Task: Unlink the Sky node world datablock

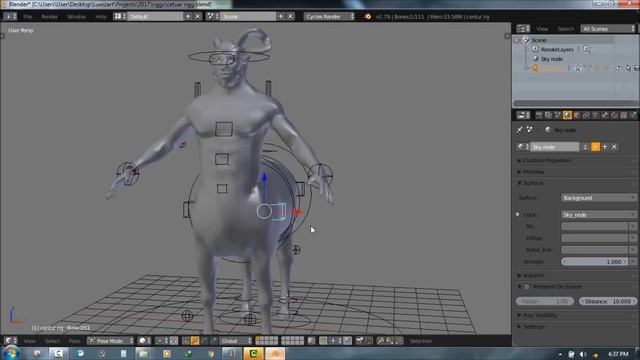Action: 614,147
